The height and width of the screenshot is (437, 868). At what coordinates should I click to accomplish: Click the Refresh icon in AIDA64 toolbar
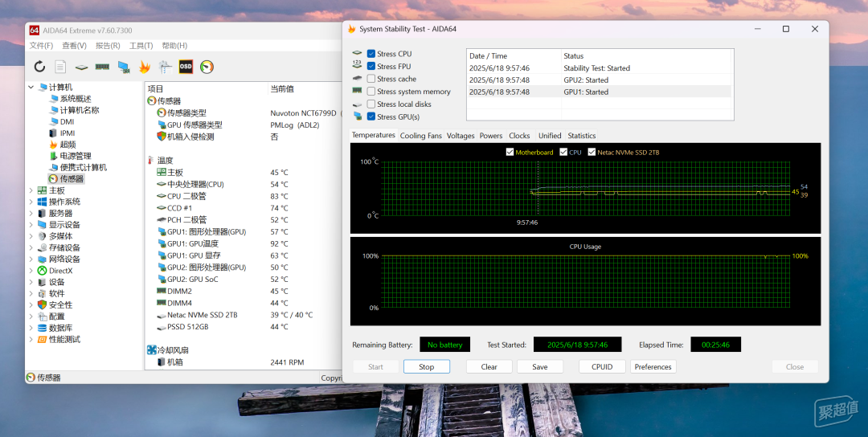(x=39, y=67)
